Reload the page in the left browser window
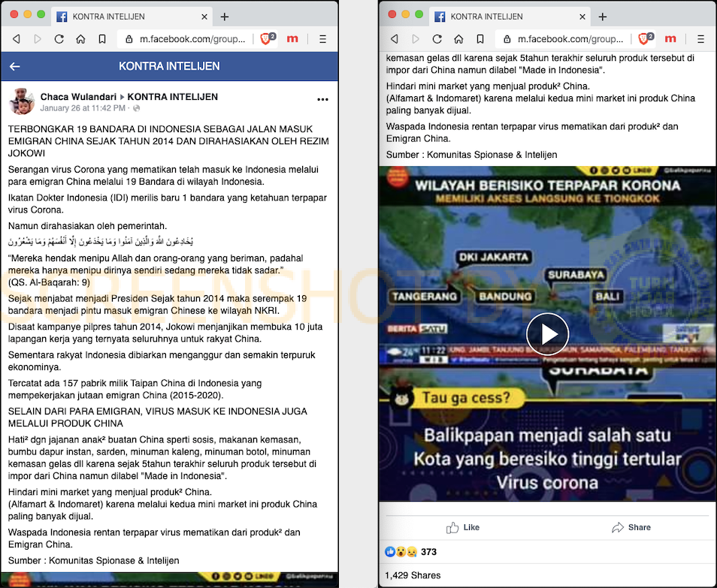This screenshot has width=717, height=588. pyautogui.click(x=59, y=39)
